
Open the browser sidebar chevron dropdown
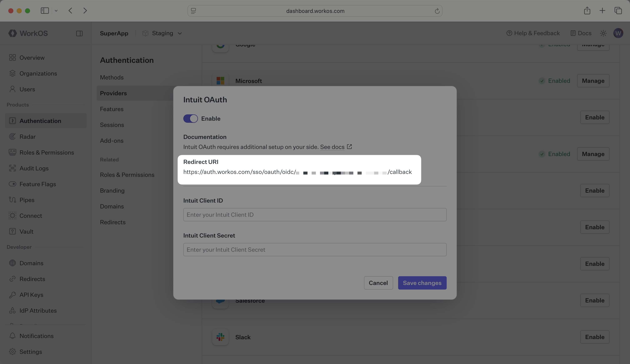tap(56, 11)
